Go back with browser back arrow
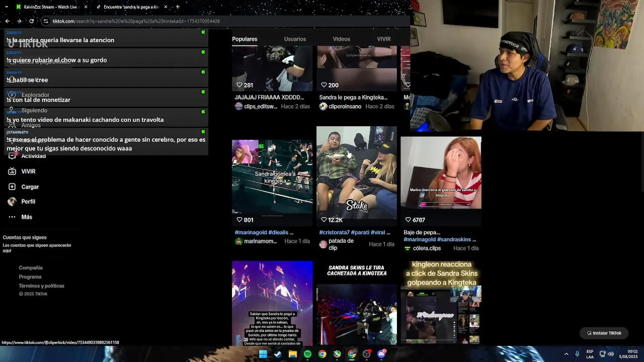This screenshot has height=362, width=644. (x=7, y=21)
